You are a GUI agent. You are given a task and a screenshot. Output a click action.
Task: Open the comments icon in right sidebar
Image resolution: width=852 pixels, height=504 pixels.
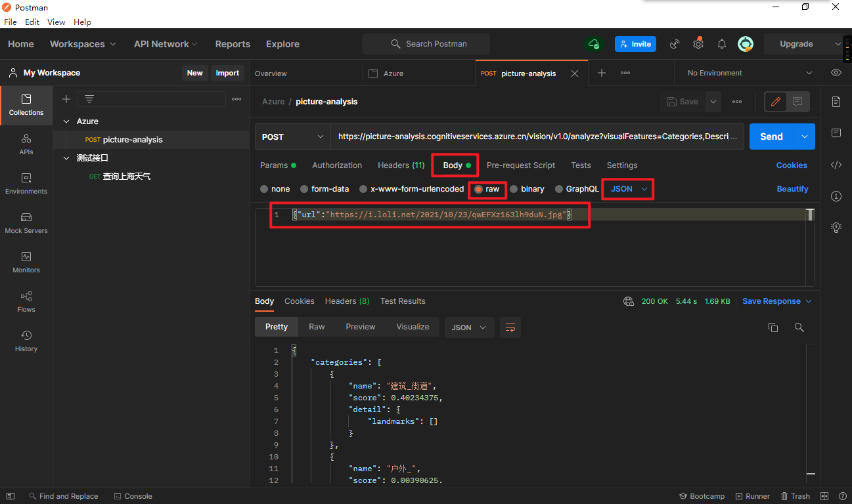click(x=836, y=133)
